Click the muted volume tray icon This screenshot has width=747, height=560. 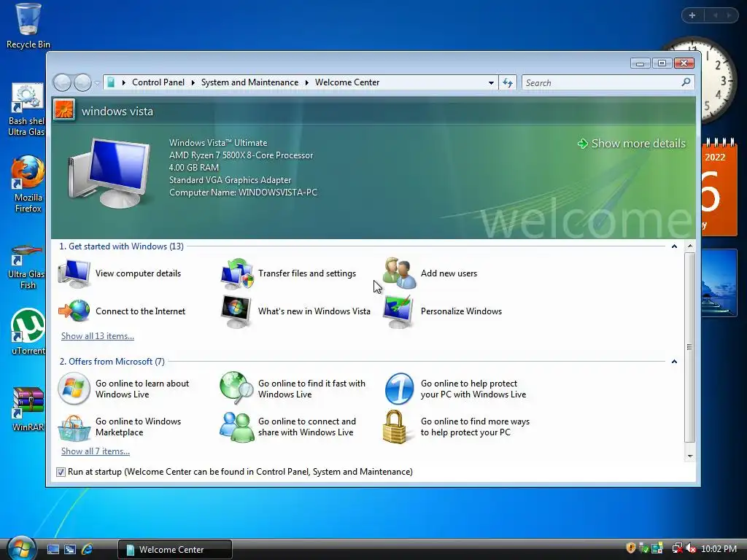(691, 548)
